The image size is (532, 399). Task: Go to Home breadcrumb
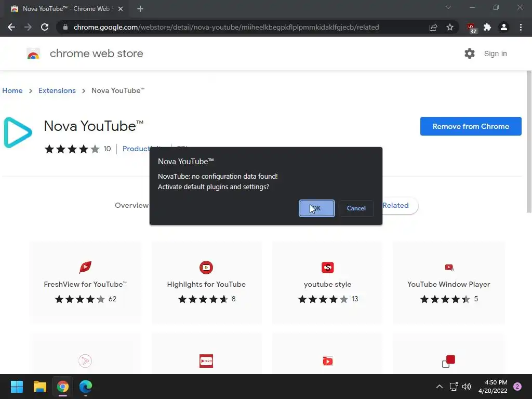(12, 90)
